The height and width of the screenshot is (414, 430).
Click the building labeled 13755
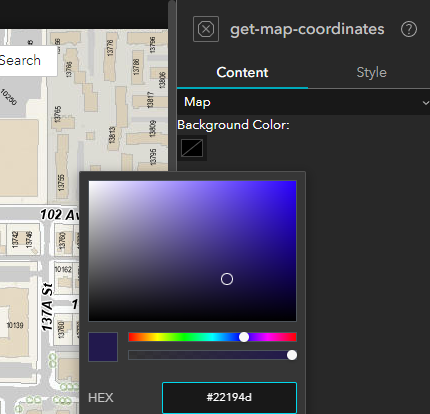coord(61,182)
